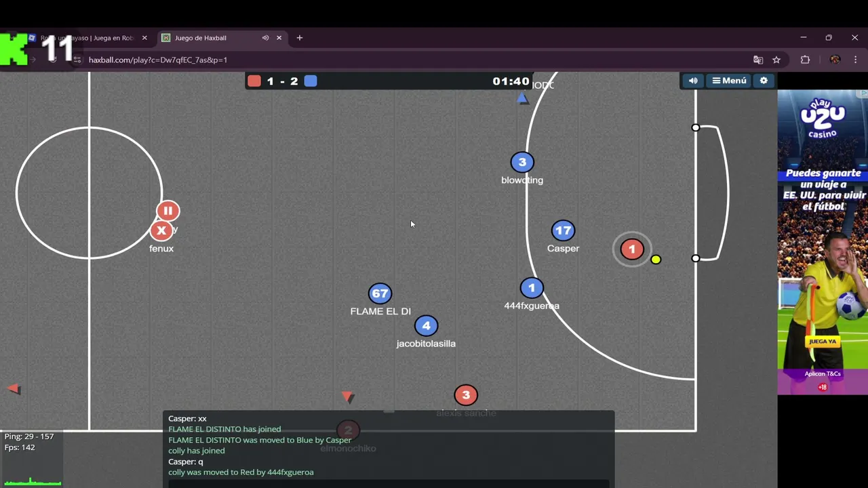Click chat line 'Casper: xx'
This screenshot has width=868, height=488.
[187, 419]
